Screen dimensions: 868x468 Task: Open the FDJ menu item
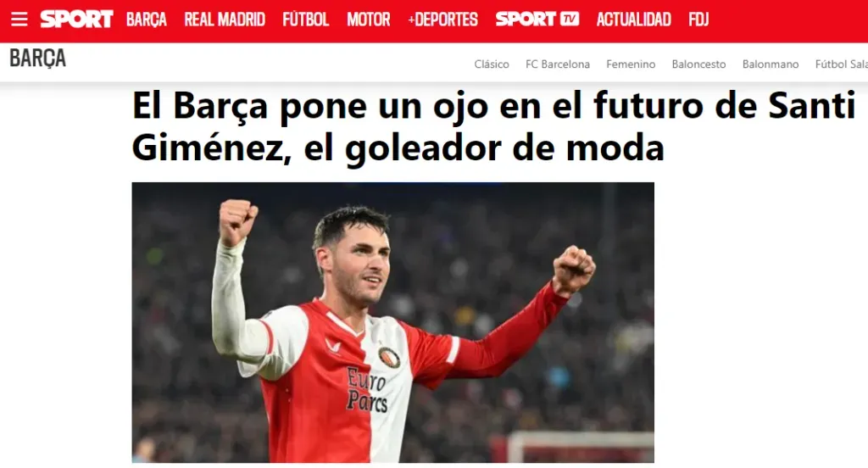point(698,19)
